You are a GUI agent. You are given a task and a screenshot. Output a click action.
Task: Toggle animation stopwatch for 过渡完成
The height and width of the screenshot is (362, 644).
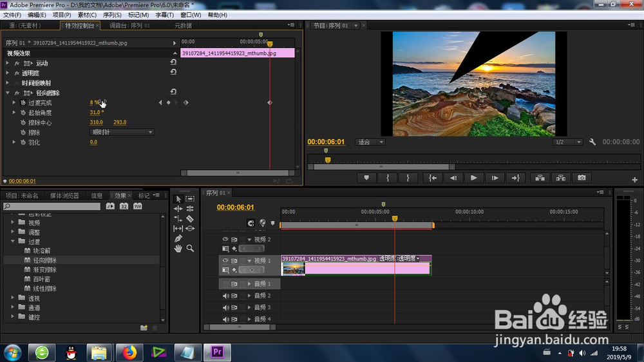23,102
